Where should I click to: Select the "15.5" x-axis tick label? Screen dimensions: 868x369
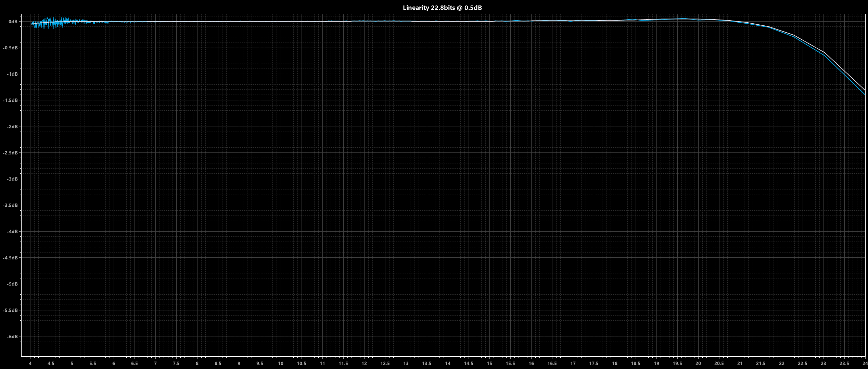[x=510, y=364]
